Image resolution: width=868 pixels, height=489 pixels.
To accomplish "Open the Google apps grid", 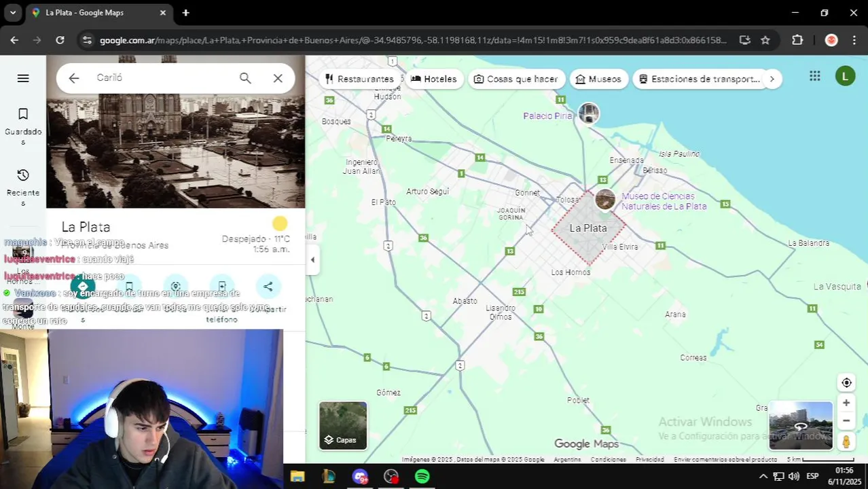I will coord(815,76).
